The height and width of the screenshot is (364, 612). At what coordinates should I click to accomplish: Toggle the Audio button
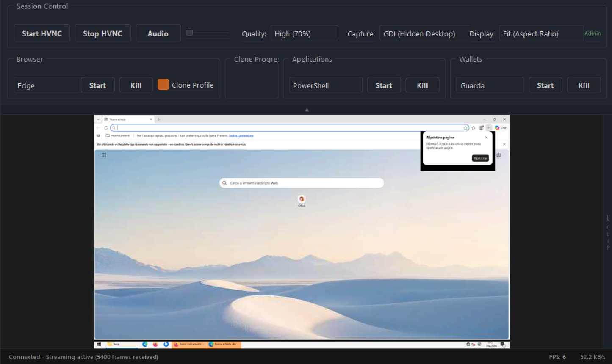click(x=158, y=33)
